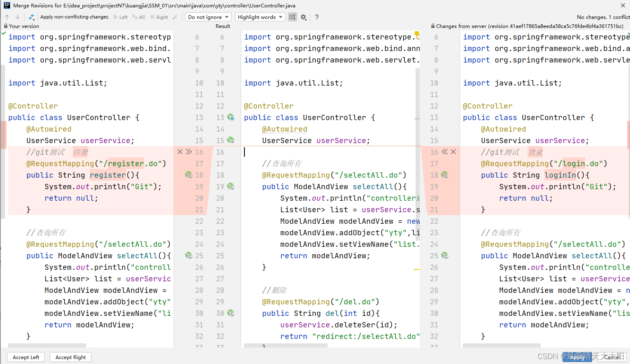Click lock icon beside 'Your version'
Screen dimensions: 630x364
click(6, 26)
